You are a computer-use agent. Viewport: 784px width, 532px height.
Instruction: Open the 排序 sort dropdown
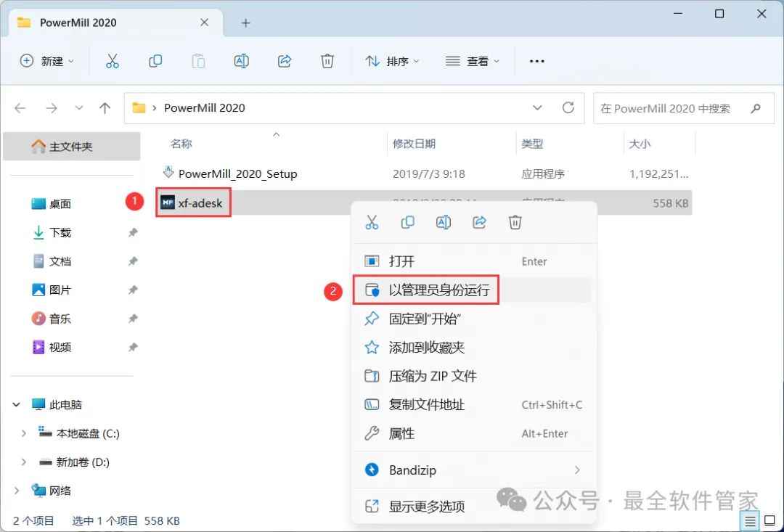coord(393,61)
